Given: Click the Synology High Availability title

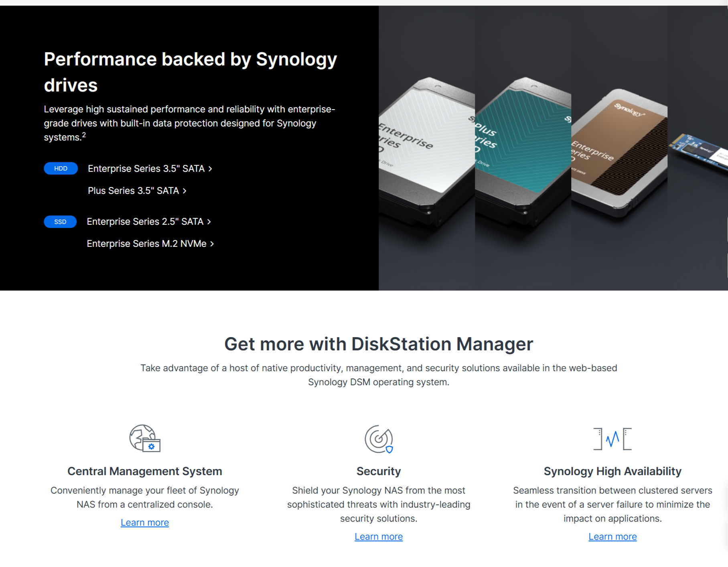Looking at the screenshot, I should coord(612,471).
